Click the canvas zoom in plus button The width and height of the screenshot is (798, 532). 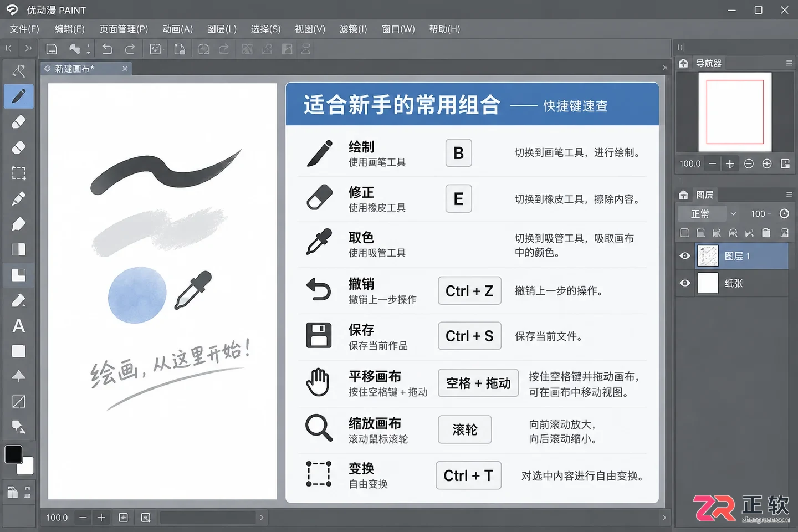pos(101,518)
